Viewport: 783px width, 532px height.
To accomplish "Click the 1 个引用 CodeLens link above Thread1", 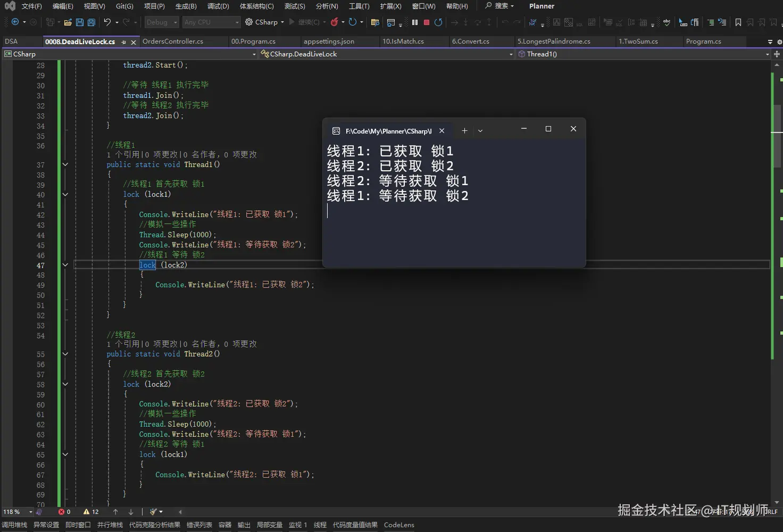I will coord(123,154).
